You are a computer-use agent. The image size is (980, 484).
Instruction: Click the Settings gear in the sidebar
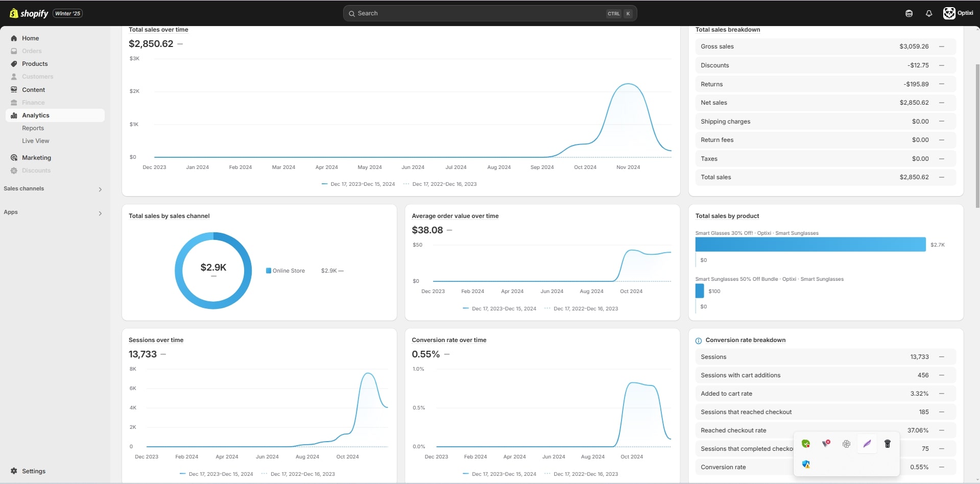pos(14,471)
